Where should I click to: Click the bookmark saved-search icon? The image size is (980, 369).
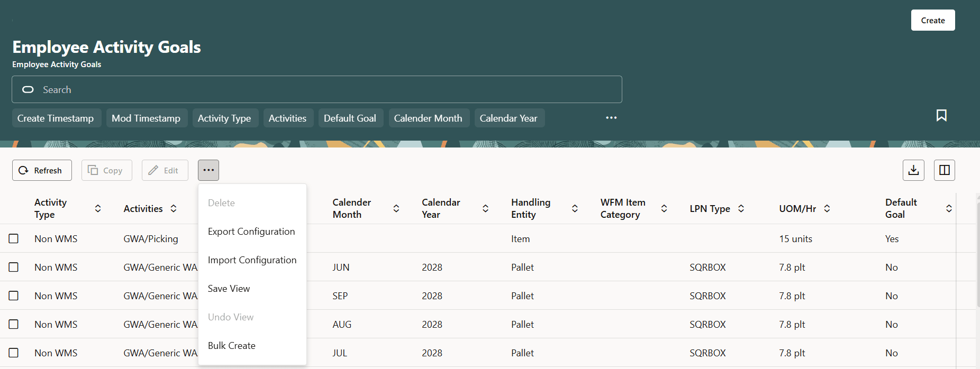(x=941, y=115)
